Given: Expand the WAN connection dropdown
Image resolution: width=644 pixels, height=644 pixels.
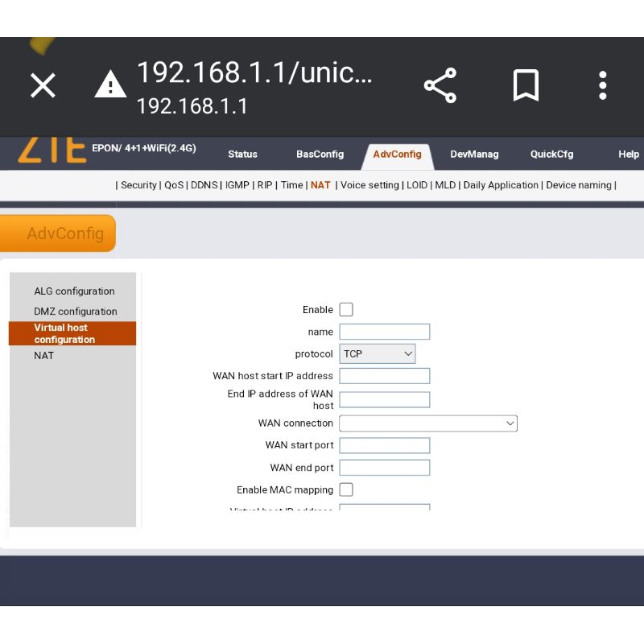Looking at the screenshot, I should [x=427, y=423].
